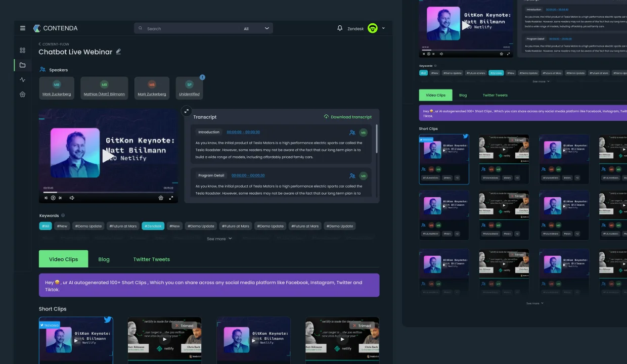Open the settings gear in sidebar
The height and width of the screenshot is (364, 627).
click(22, 94)
